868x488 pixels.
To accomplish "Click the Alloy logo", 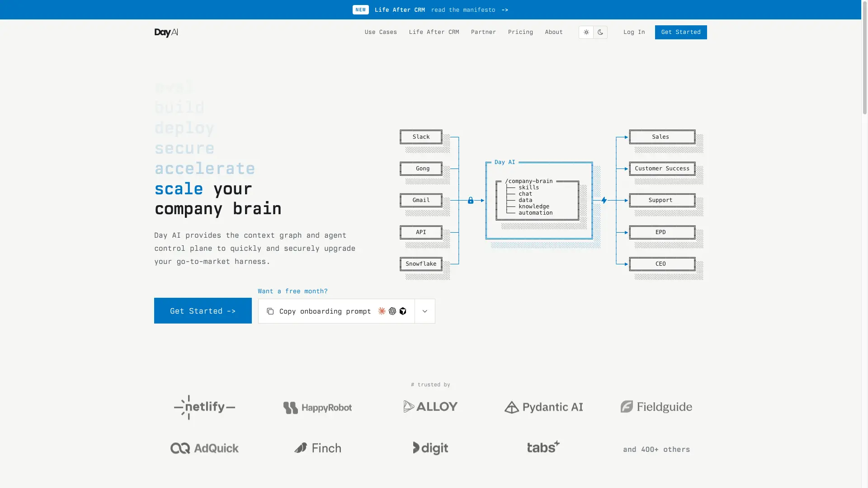I will [x=430, y=406].
